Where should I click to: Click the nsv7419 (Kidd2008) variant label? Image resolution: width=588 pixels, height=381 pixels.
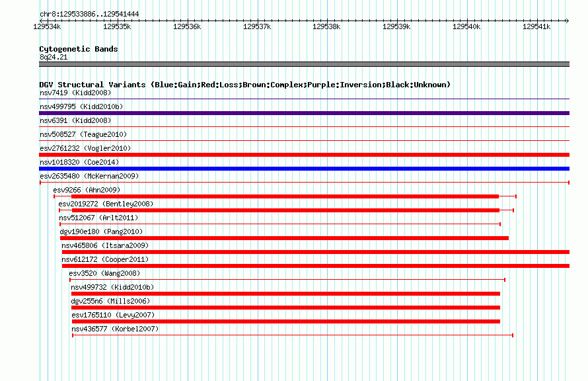[x=75, y=93]
